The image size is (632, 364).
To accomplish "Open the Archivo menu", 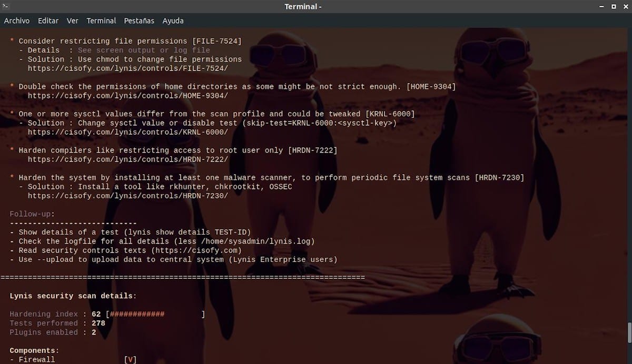I will (x=17, y=21).
